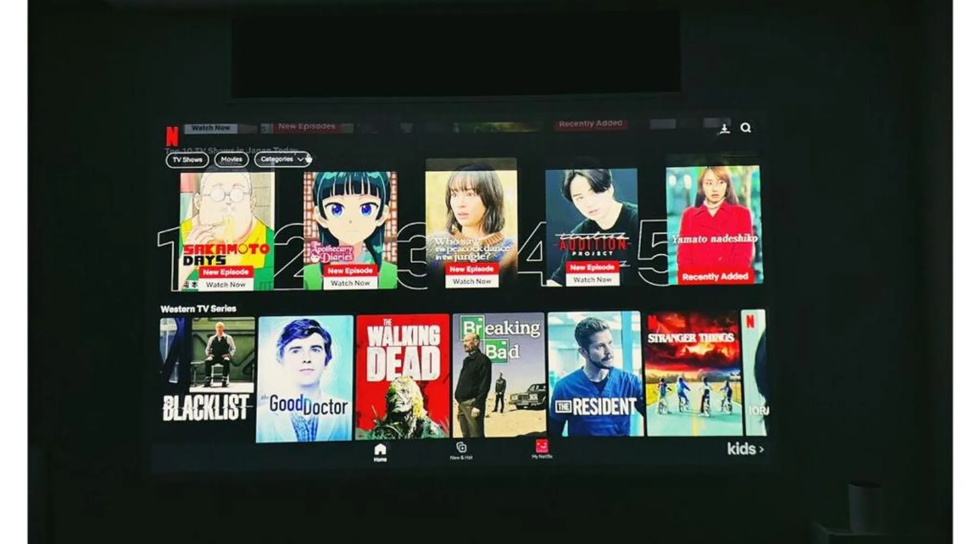Select the Movies filter
This screenshot has width=980, height=544.
231,159
